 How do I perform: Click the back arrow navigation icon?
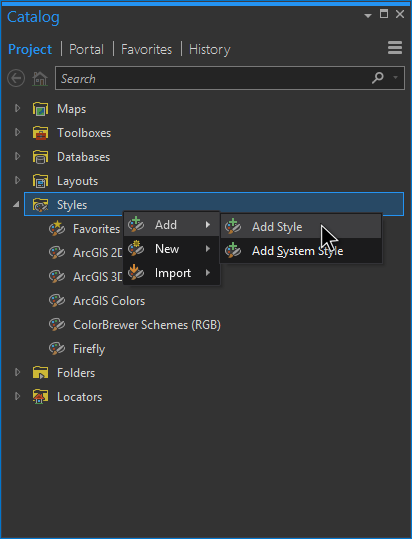(16, 78)
